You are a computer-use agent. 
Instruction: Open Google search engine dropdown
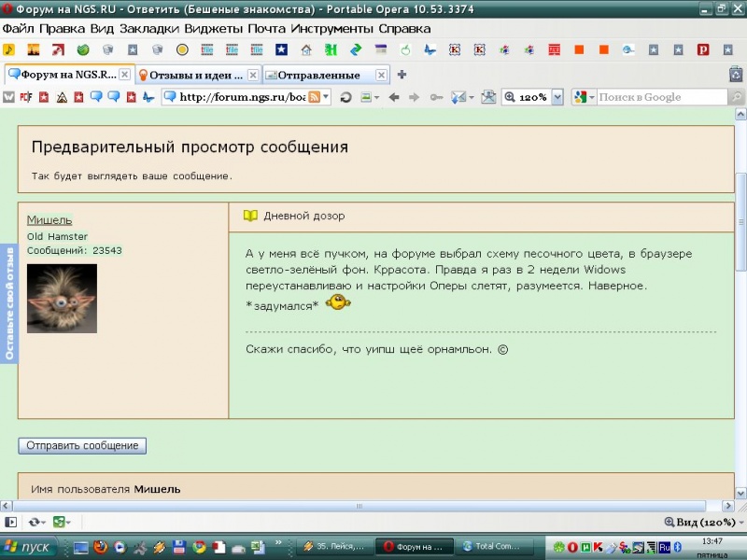[x=585, y=97]
